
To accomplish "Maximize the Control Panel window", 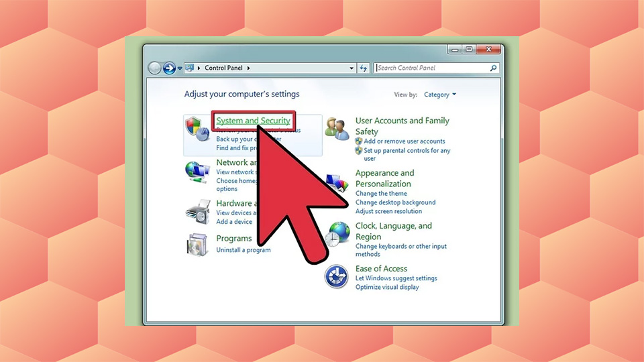I will tap(469, 50).
